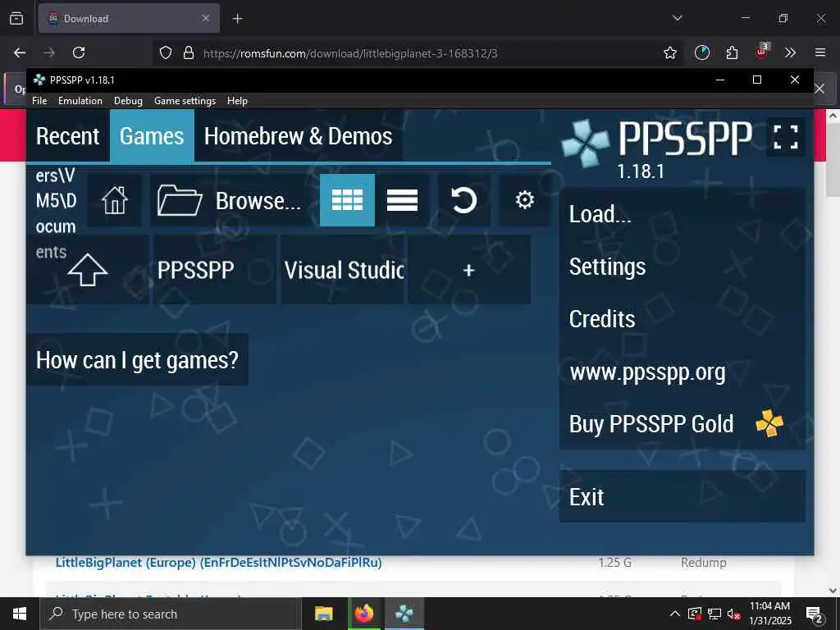Open the Visual Studio folder

pyautogui.click(x=343, y=270)
